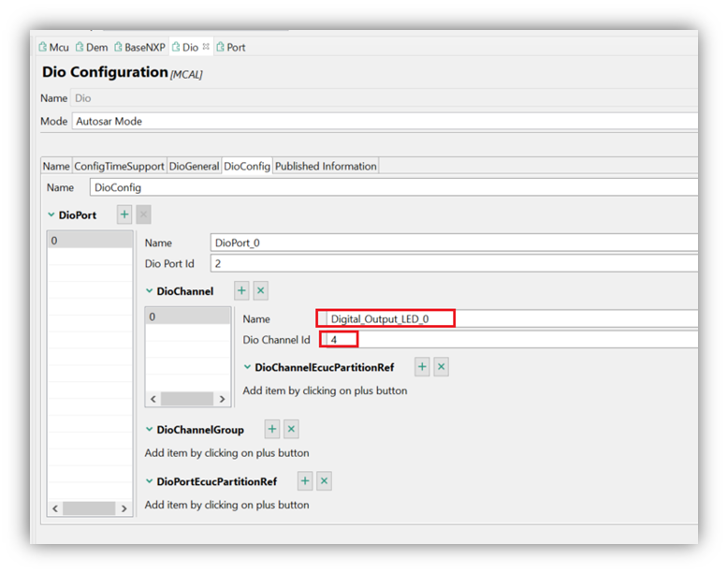Select DioPort list item 0
This screenshot has width=728, height=574.
tap(90, 241)
